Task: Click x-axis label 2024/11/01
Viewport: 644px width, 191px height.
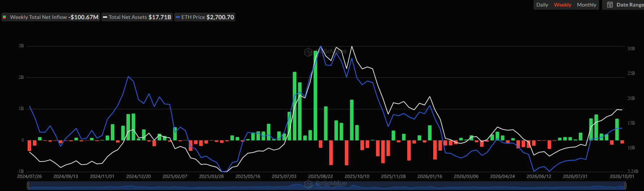Action: [x=102, y=176]
